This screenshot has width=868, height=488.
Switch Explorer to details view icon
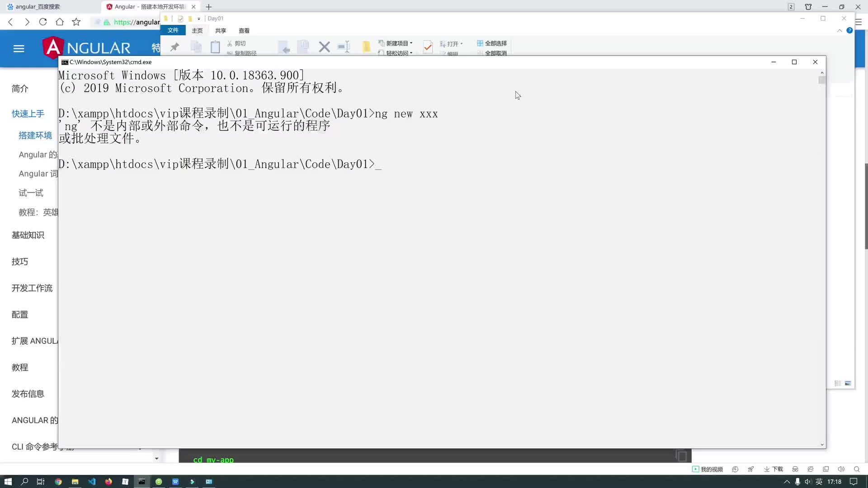(x=838, y=383)
